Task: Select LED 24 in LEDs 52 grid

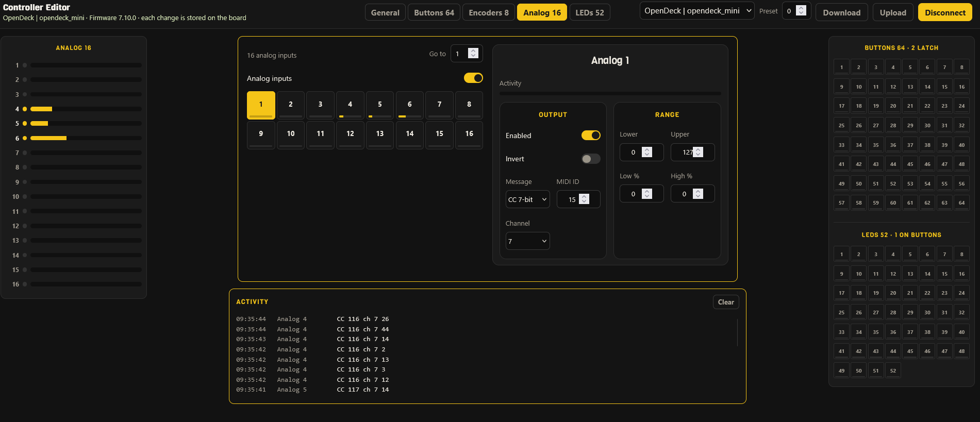Action: click(x=961, y=293)
